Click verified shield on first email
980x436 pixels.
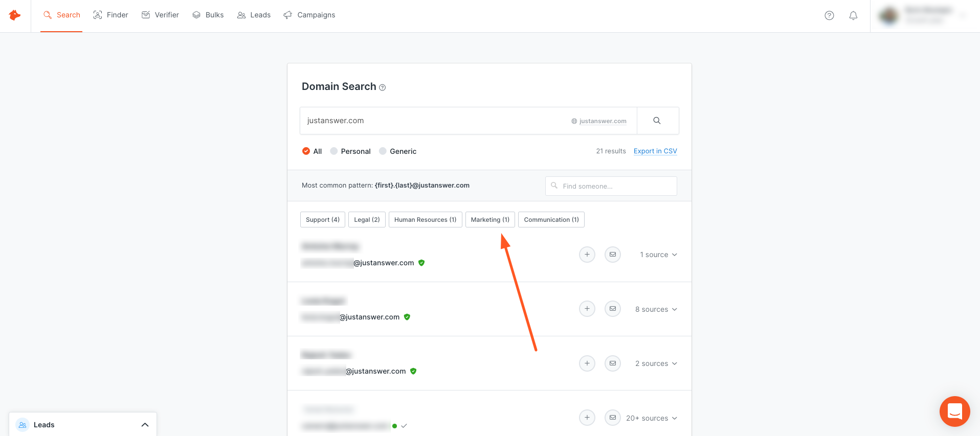[x=421, y=263]
